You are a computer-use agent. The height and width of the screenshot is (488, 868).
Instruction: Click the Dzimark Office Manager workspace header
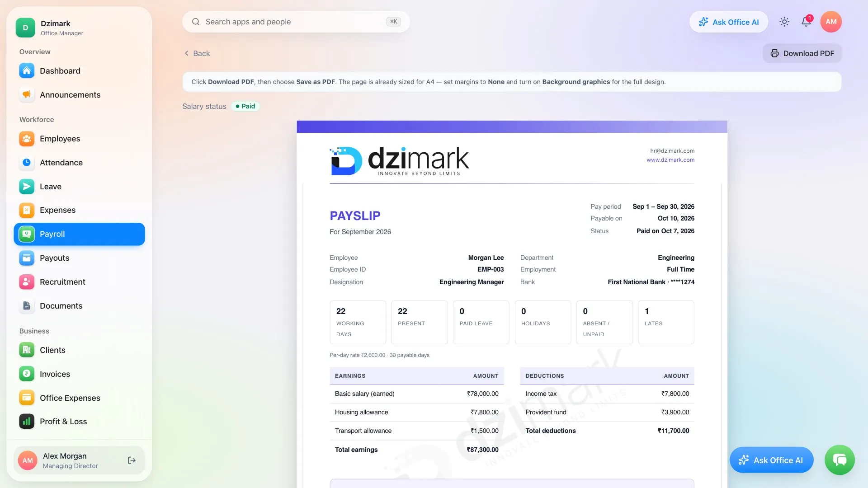(x=80, y=28)
